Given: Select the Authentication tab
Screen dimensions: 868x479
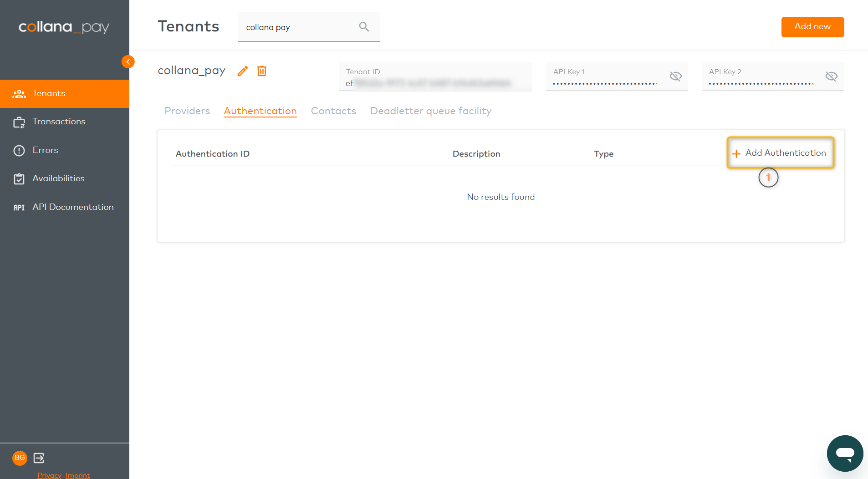Looking at the screenshot, I should point(260,111).
